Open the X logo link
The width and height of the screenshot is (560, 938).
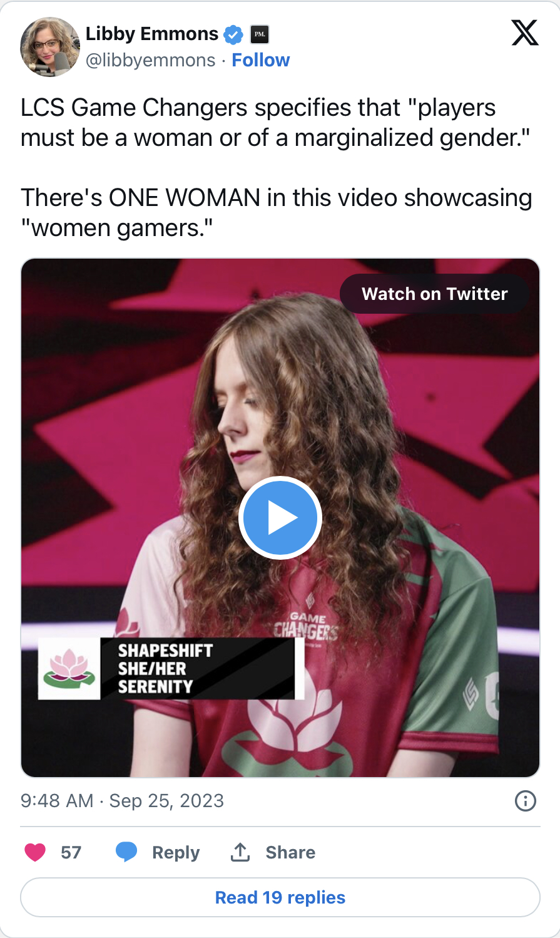[525, 33]
